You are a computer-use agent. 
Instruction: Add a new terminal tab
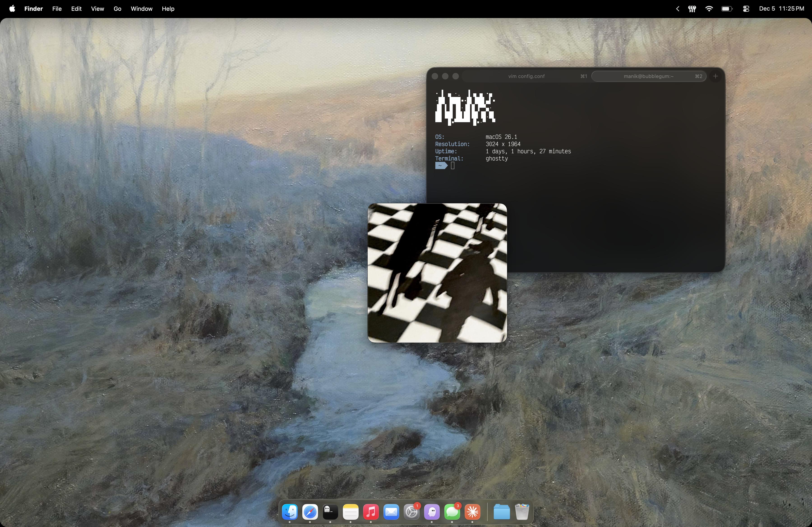715,76
